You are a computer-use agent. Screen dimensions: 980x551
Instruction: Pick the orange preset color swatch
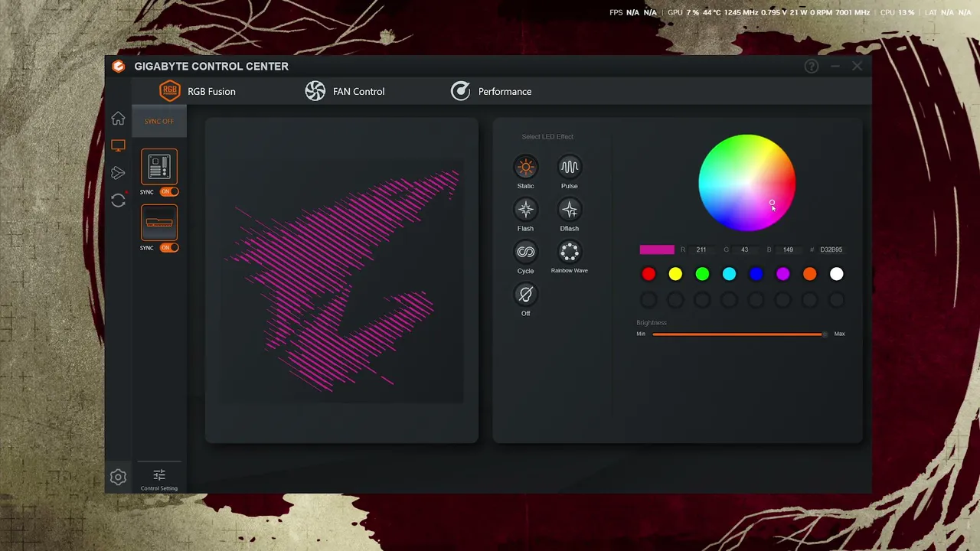pos(809,274)
